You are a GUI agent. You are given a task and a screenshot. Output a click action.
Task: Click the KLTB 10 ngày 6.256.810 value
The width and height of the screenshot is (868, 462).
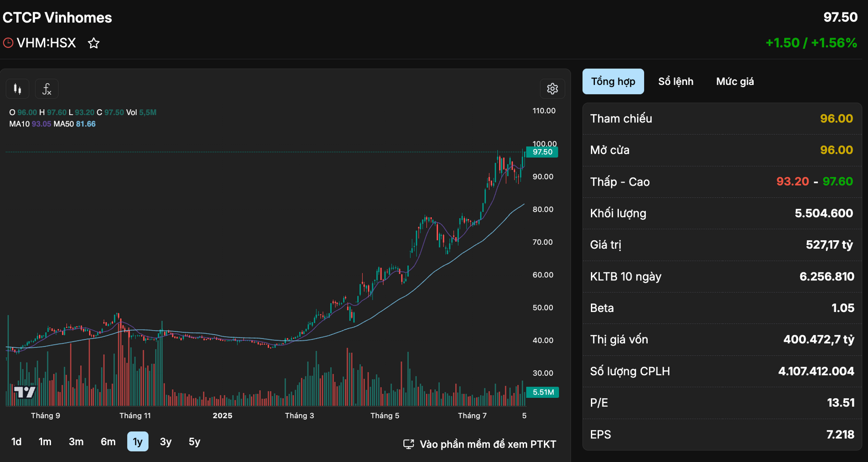826,276
